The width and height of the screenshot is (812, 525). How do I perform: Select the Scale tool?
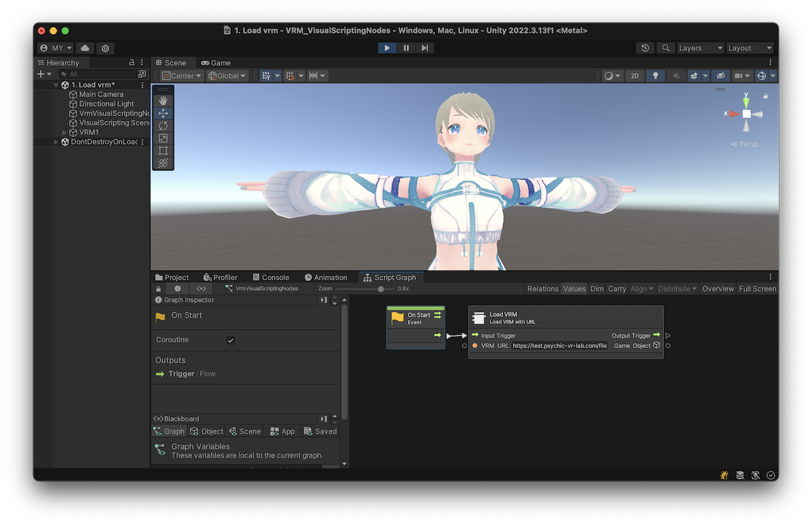click(x=163, y=138)
